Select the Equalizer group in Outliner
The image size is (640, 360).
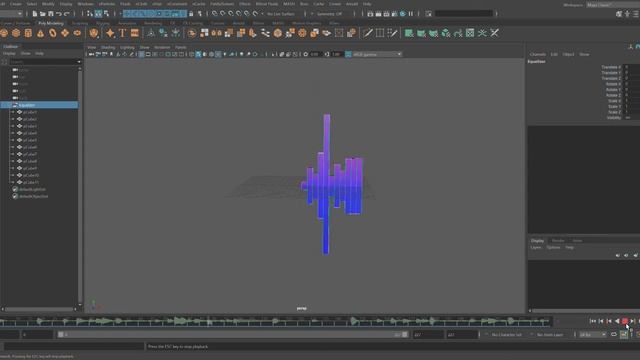[39, 105]
